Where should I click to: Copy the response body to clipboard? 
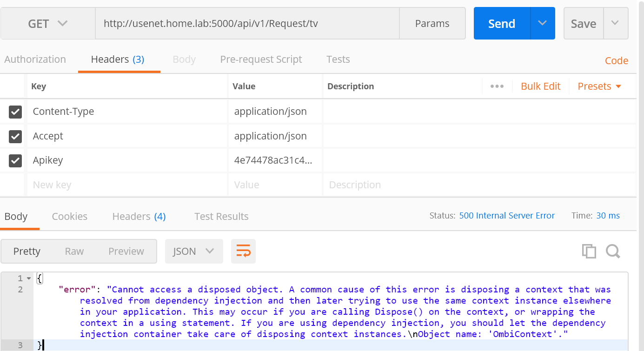[x=589, y=251]
